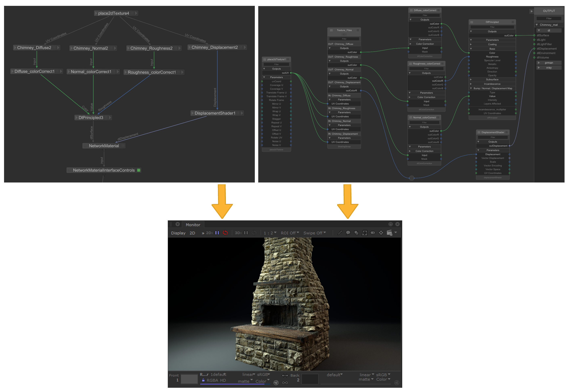Select the NetworkMaterial node

[104, 146]
